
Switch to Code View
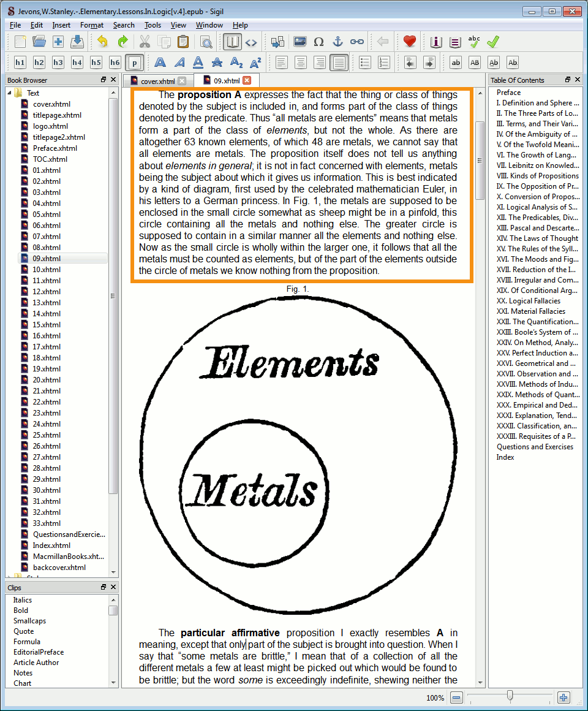251,42
